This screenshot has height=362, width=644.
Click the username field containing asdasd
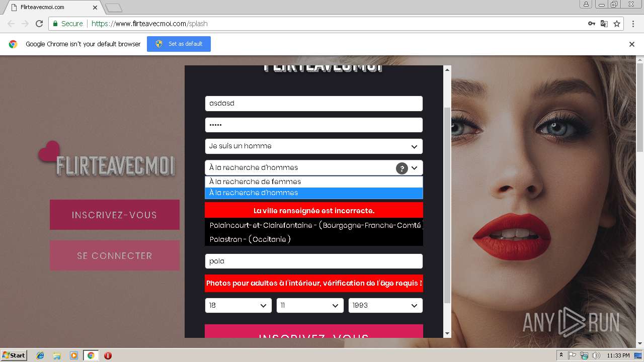314,104
